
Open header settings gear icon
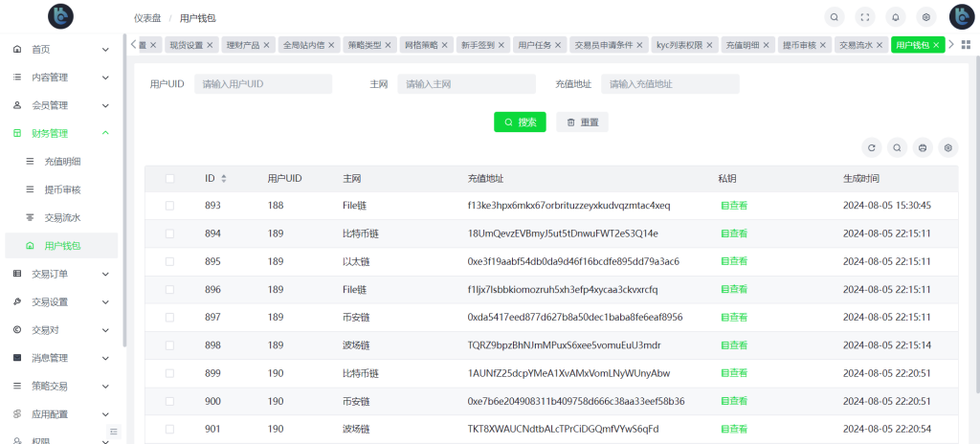(925, 17)
